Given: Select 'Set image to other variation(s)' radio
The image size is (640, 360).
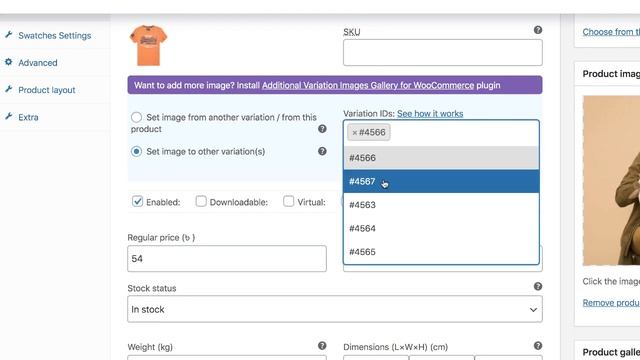Looking at the screenshot, I should click(x=136, y=151).
